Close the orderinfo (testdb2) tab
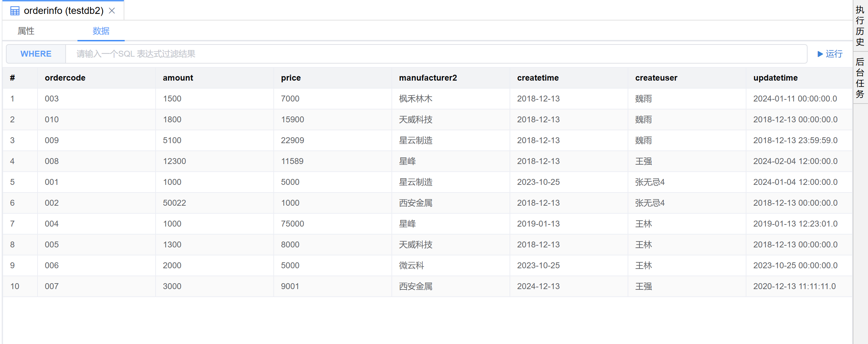Viewport: 868px width, 344px height. (x=112, y=11)
